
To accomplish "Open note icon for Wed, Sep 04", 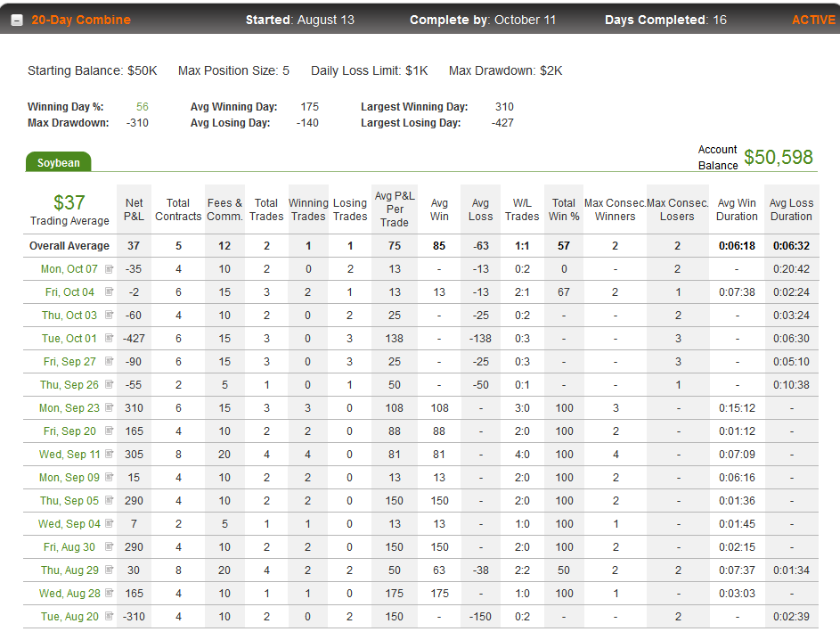I will [110, 523].
